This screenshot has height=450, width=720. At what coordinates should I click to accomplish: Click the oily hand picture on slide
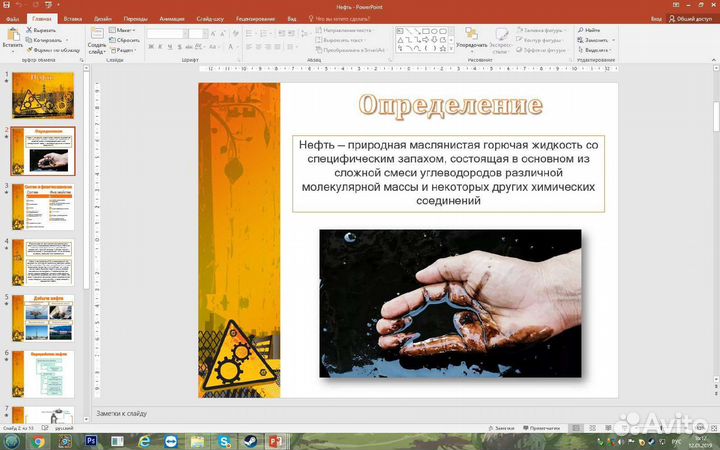pos(450,304)
